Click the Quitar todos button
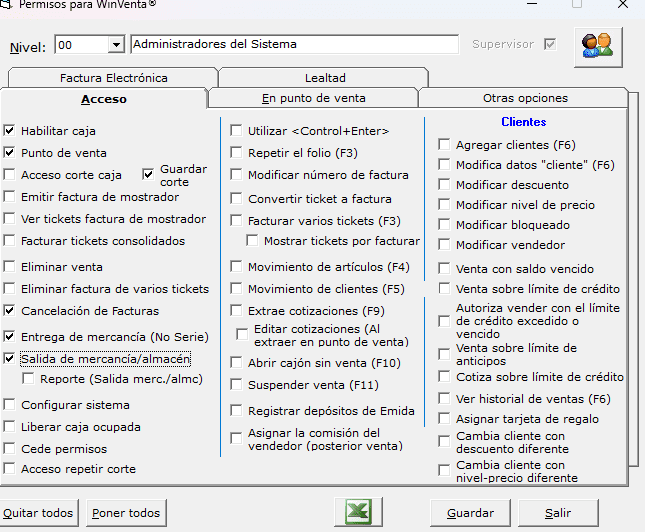Image resolution: width=645 pixels, height=532 pixels. tap(40, 513)
